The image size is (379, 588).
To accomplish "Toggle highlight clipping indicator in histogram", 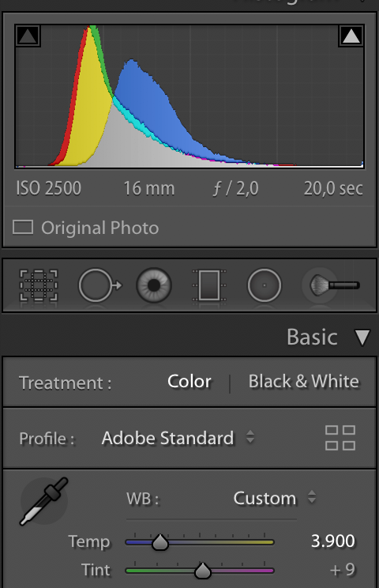I will click(351, 36).
